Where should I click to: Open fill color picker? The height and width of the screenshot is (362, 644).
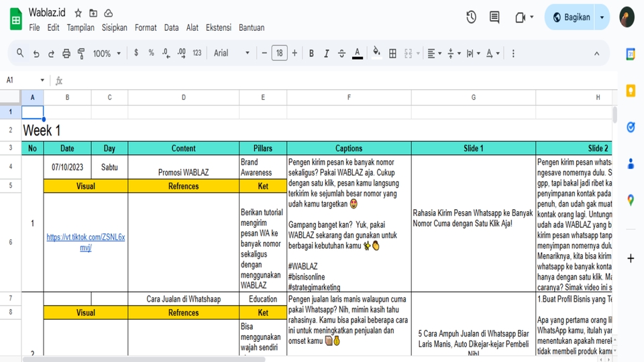pos(376,53)
